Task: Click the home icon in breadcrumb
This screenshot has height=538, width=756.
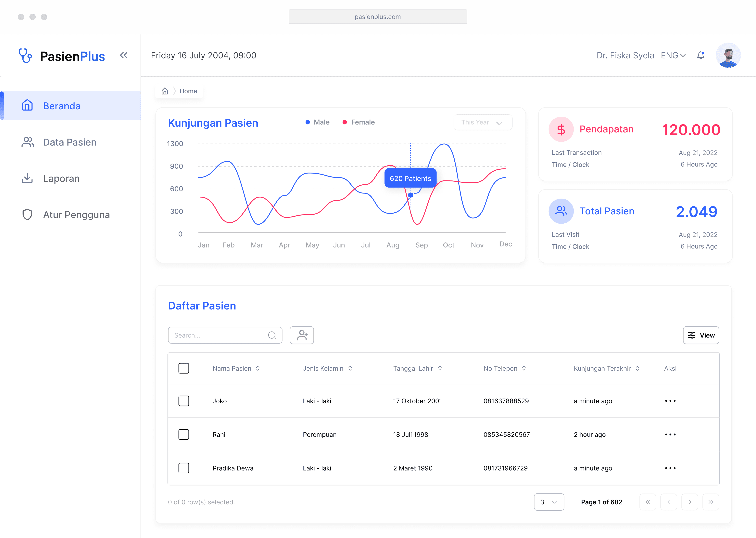Action: pyautogui.click(x=165, y=91)
